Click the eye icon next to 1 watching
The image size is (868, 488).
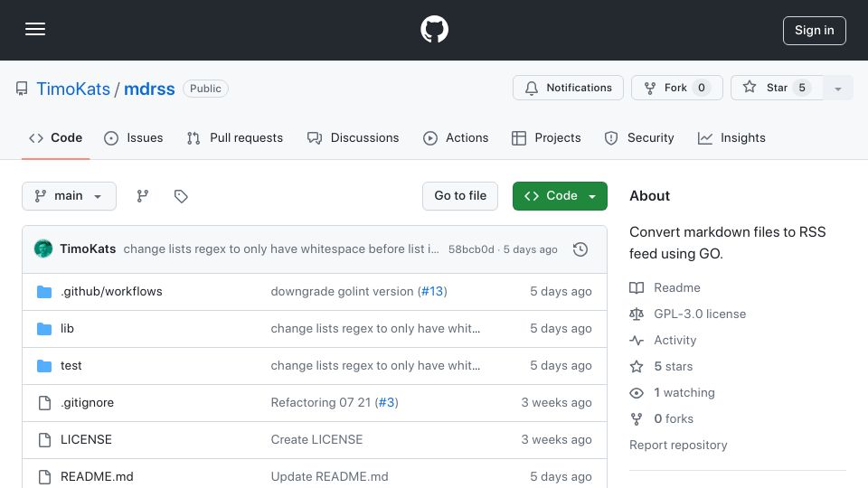click(x=637, y=393)
